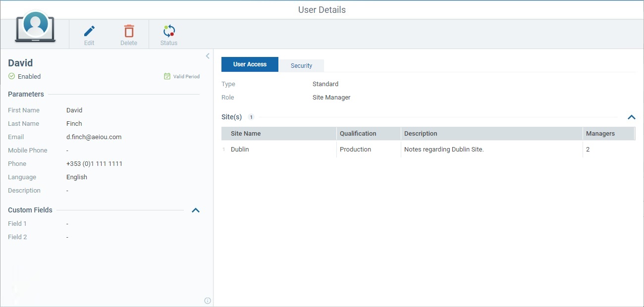This screenshot has height=307, width=644.
Task: Click the Edit pencil icon
Action: (89, 31)
